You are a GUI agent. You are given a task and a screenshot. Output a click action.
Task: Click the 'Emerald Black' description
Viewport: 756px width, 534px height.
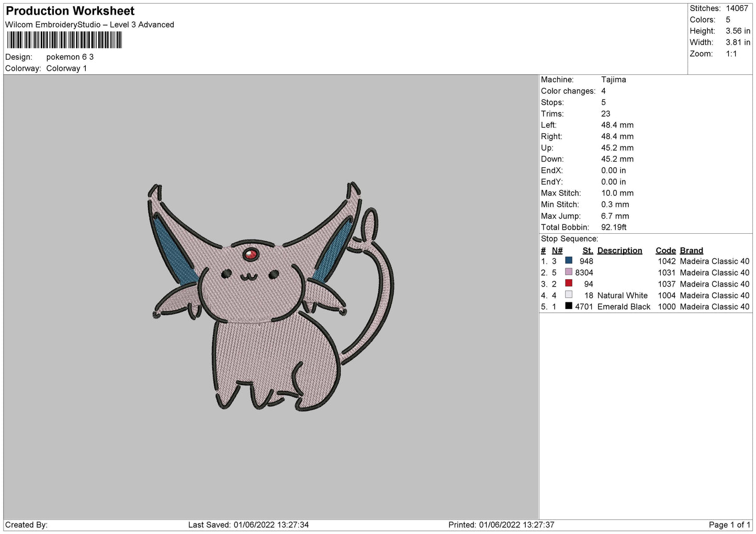click(624, 306)
